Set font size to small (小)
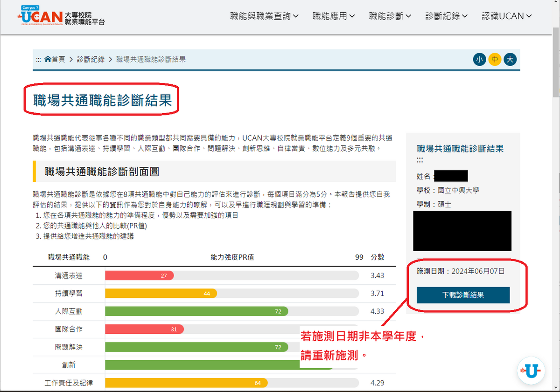 pyautogui.click(x=479, y=60)
